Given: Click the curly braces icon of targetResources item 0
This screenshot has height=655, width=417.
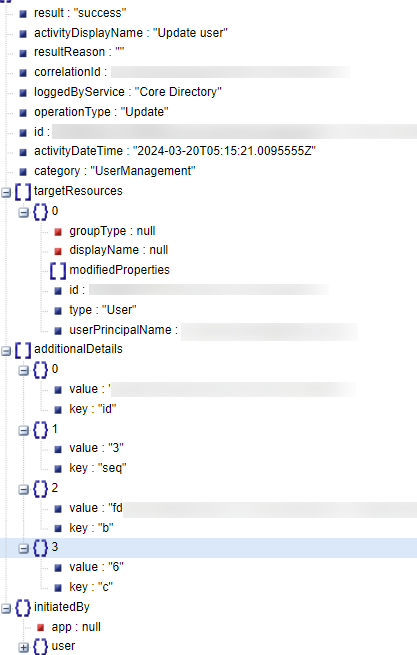Looking at the screenshot, I should (x=41, y=212).
